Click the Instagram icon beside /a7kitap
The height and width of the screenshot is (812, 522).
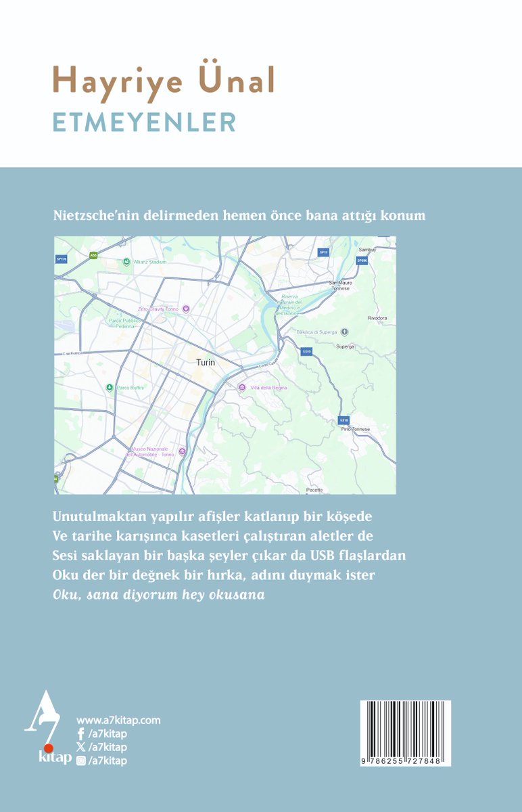[x=81, y=761]
